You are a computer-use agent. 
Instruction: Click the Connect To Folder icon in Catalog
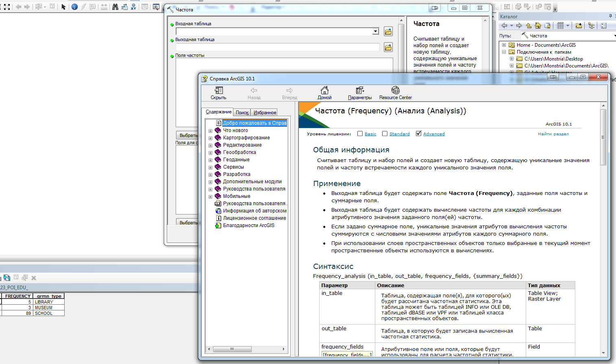coord(578,26)
